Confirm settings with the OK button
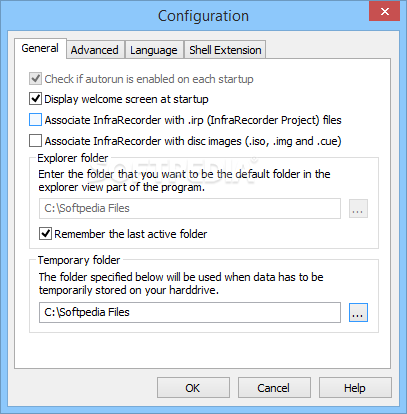407x414 pixels. pyautogui.click(x=193, y=388)
